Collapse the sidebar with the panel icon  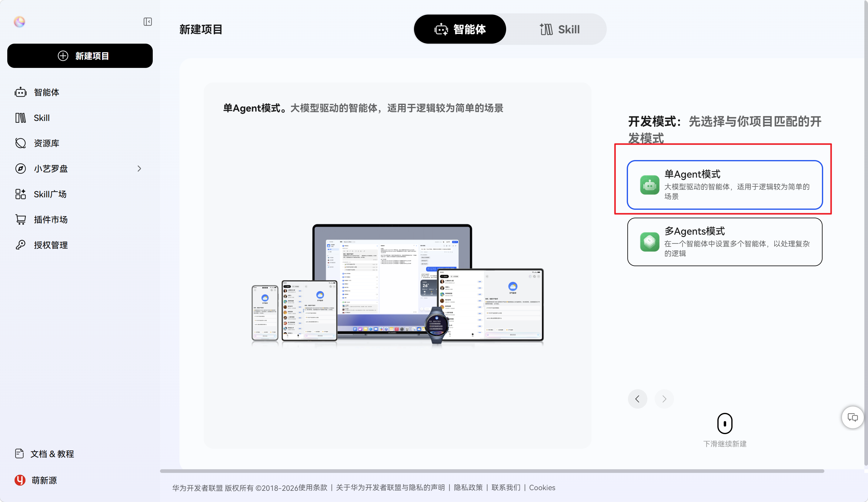click(x=147, y=22)
